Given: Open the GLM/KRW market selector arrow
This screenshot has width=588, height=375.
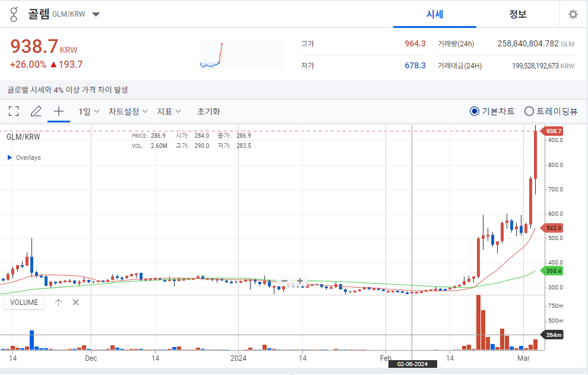Looking at the screenshot, I should click(x=96, y=15).
